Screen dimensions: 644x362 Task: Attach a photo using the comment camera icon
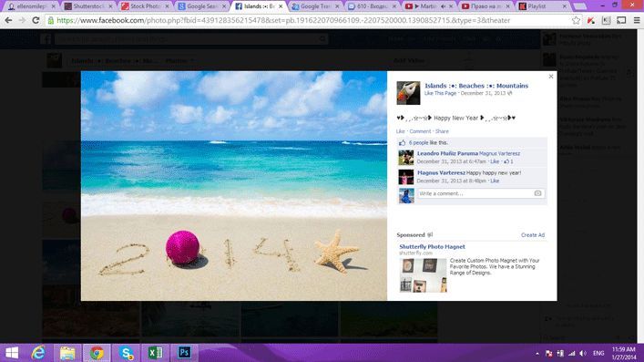coord(537,193)
